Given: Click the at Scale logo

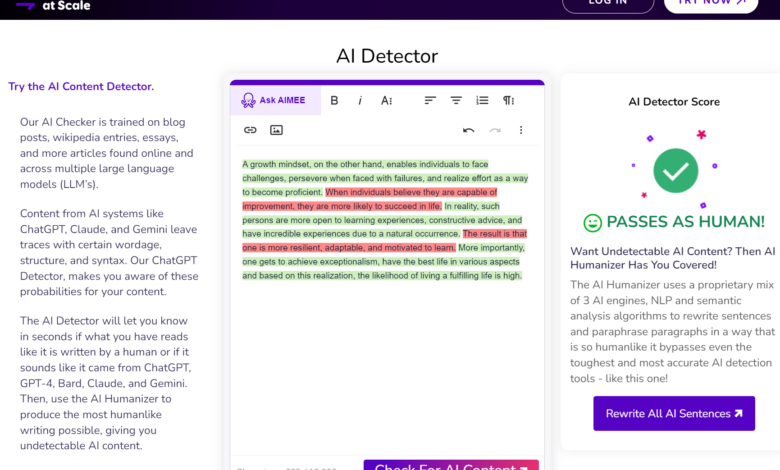Looking at the screenshot, I should tap(53, 5).
